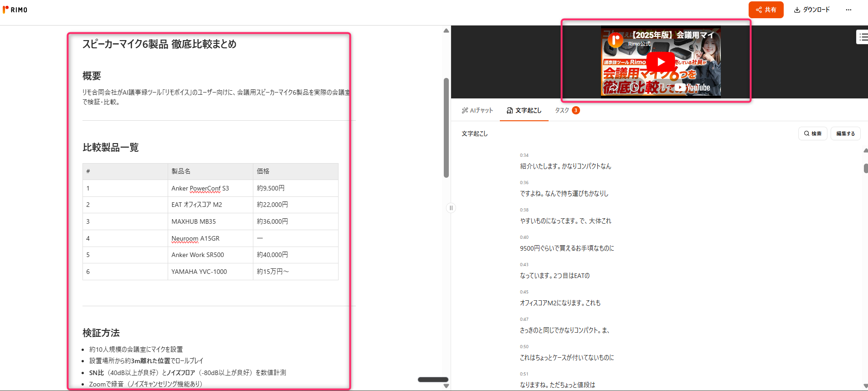Click the panel divider collapse handle
Viewport: 868px width, 391px height.
click(x=451, y=208)
